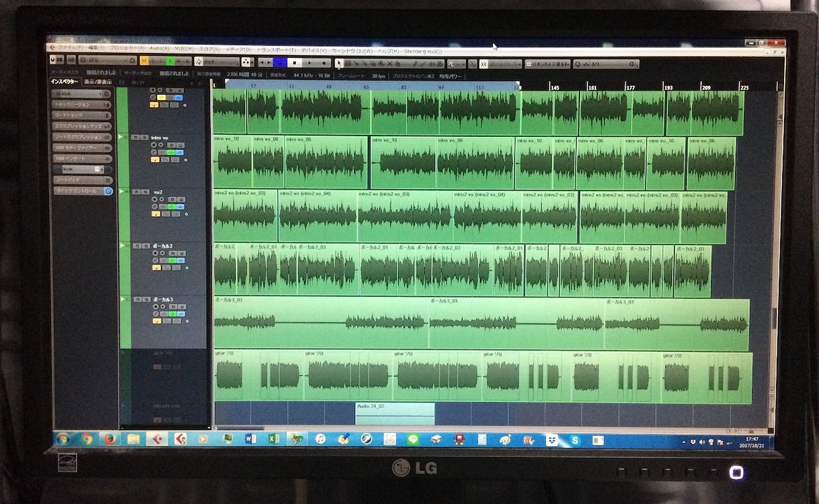Open the ファイル(F) menu
Screen dimensions: 819x504
[x=70, y=49]
